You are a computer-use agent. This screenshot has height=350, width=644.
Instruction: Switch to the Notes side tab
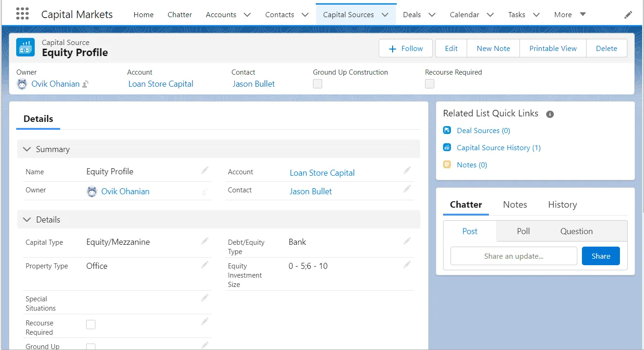point(515,204)
